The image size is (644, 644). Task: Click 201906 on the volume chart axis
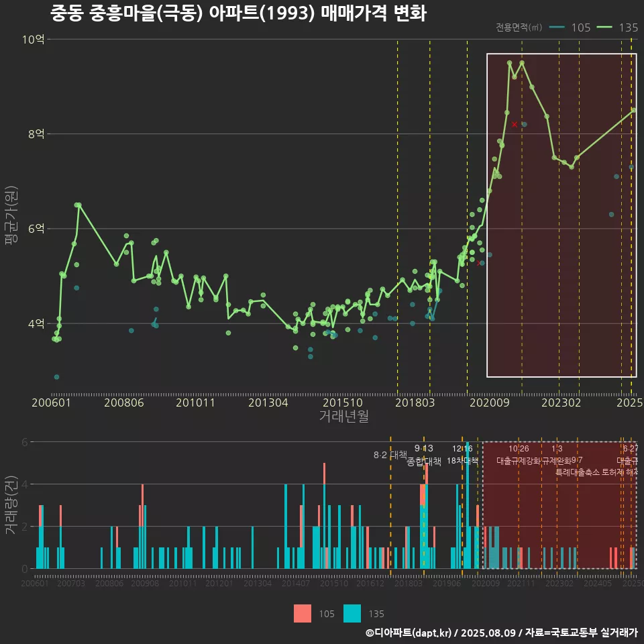pos(447,583)
